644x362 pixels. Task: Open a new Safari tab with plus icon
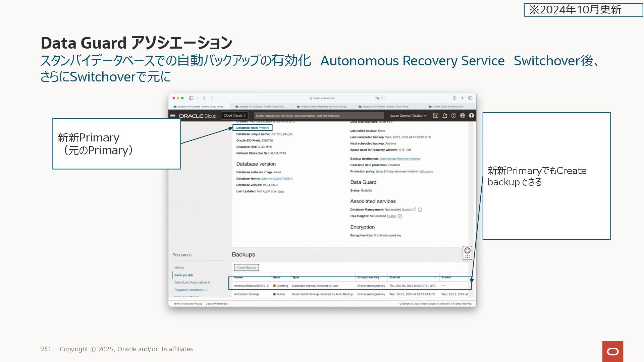click(462, 98)
